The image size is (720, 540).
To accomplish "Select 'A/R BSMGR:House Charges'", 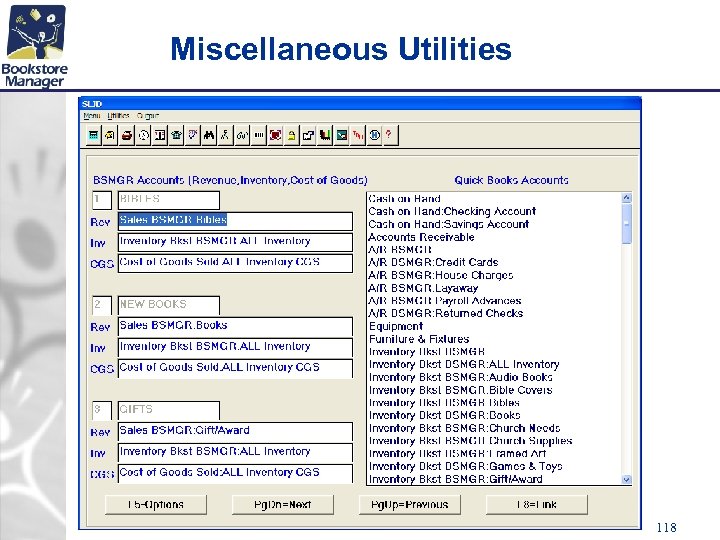I will pyautogui.click(x=440, y=275).
